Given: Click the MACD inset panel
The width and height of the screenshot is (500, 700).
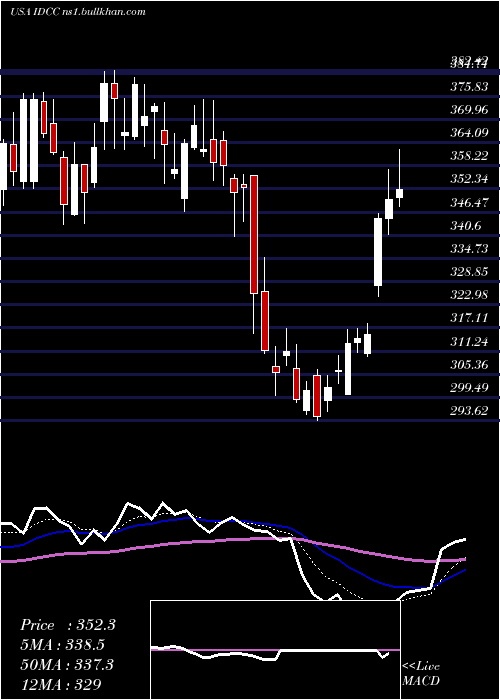Looking at the screenshot, I should point(275,650).
